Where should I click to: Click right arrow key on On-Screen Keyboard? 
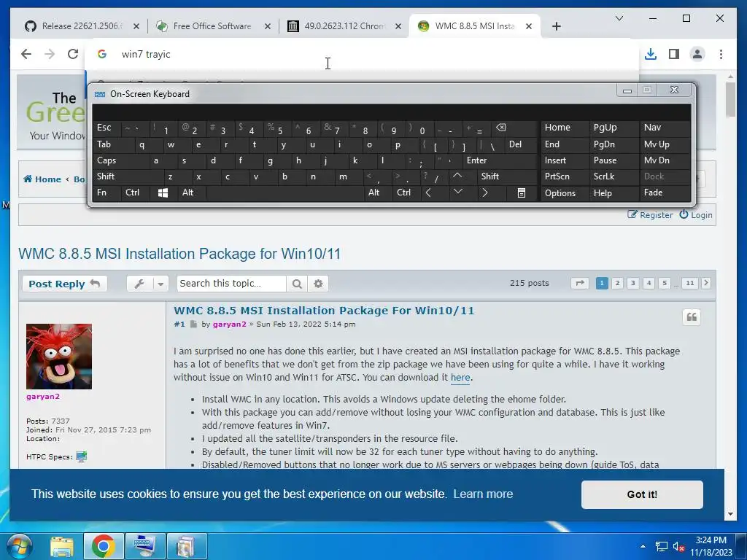[x=485, y=192]
